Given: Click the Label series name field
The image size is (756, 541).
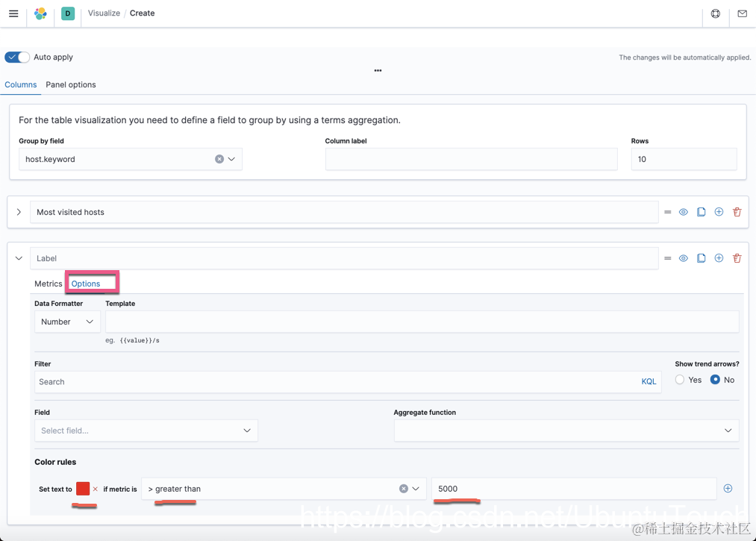Looking at the screenshot, I should 344,258.
